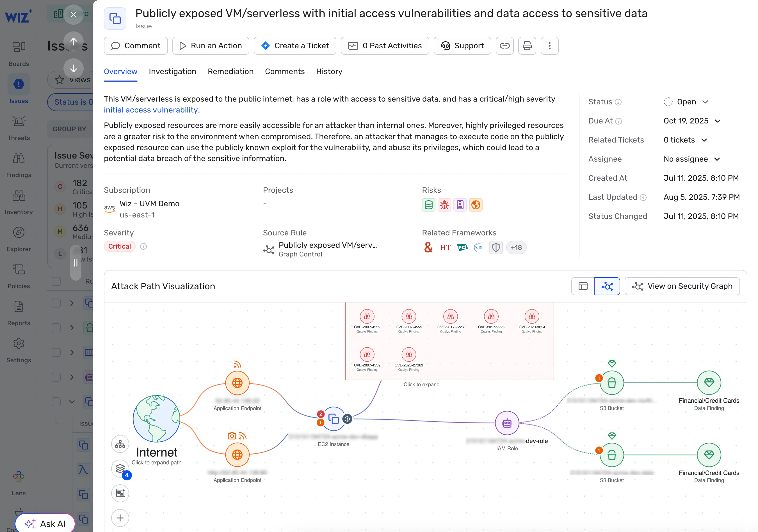Go to next issue with down arrow

(x=73, y=68)
